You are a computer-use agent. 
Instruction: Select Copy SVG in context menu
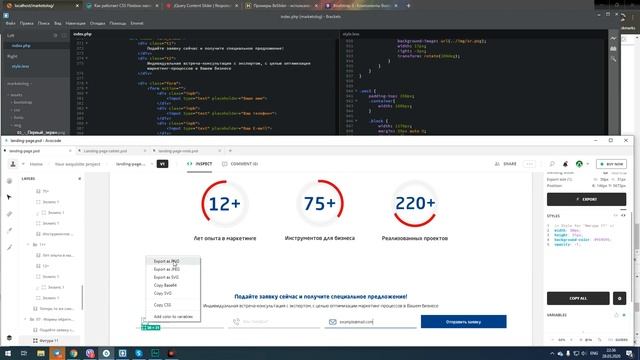coord(173,293)
